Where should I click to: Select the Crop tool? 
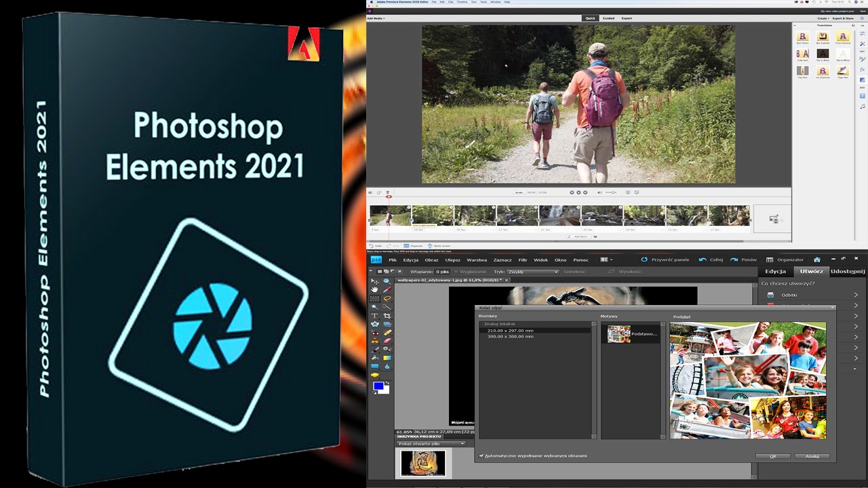387,316
